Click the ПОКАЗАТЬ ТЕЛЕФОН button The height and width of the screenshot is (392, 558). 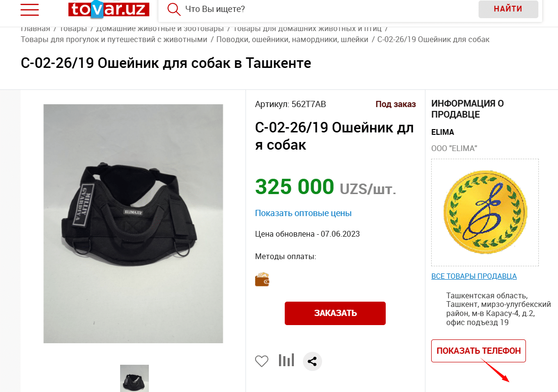pyautogui.click(x=479, y=351)
